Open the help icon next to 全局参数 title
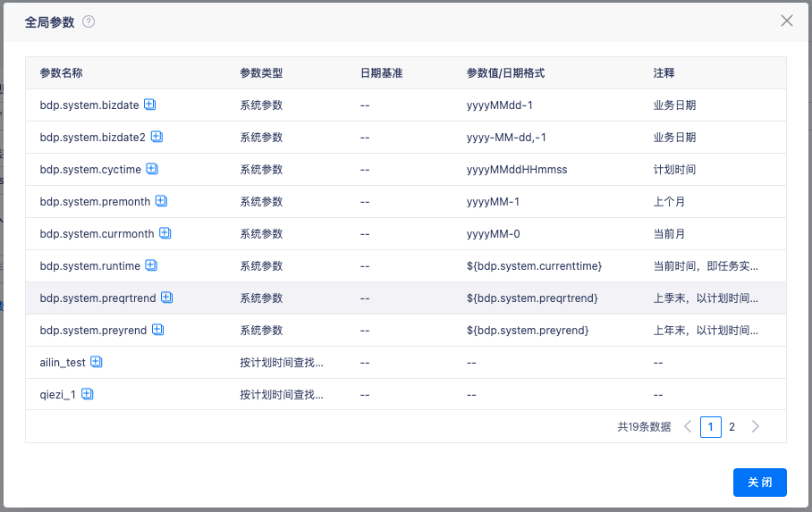The height and width of the screenshot is (512, 812). (x=89, y=21)
